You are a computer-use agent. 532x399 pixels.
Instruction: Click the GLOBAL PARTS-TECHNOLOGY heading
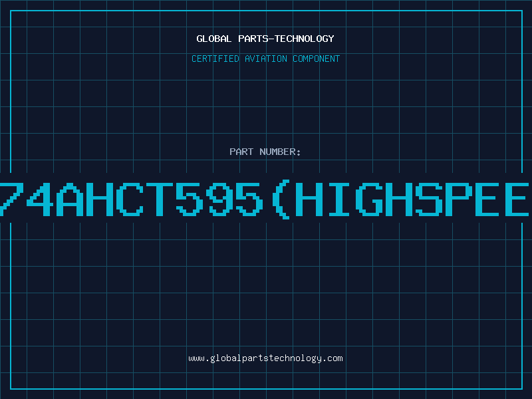265,39
